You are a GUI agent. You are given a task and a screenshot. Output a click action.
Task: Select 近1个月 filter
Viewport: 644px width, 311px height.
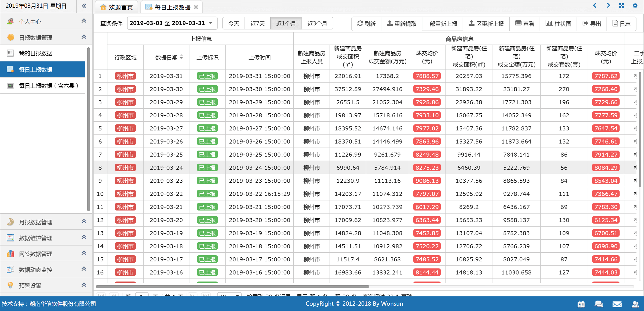(x=286, y=23)
